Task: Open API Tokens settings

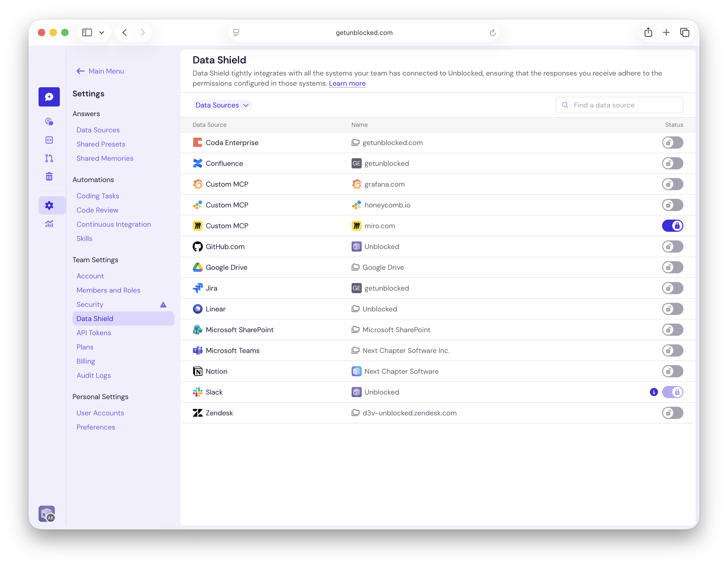Action: click(x=94, y=333)
